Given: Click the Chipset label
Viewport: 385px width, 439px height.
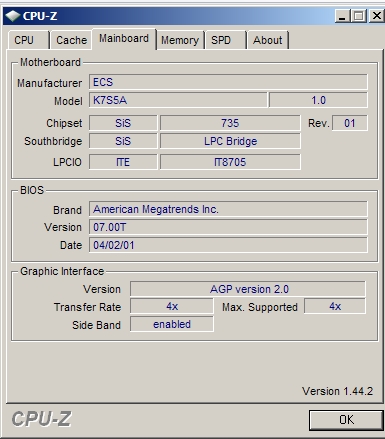Looking at the screenshot, I should point(64,123).
